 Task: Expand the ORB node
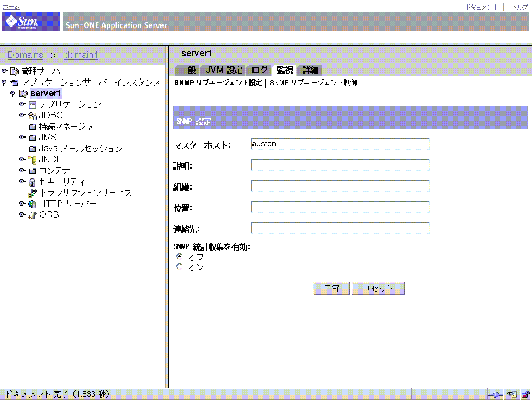point(23,214)
